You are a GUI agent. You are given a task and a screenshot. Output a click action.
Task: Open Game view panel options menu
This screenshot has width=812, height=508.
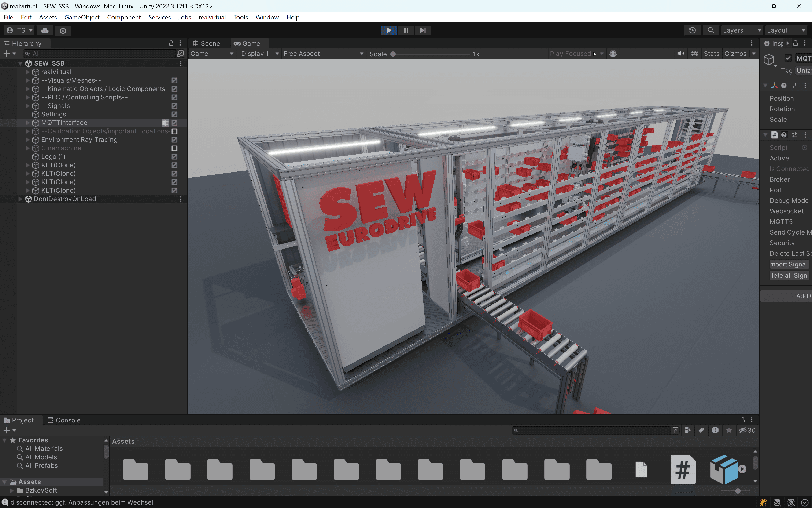click(x=752, y=43)
